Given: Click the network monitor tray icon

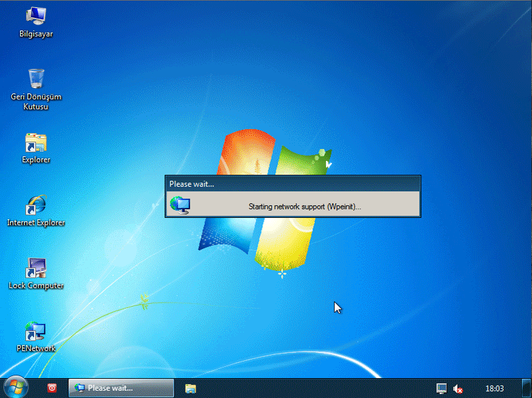Looking at the screenshot, I should click(441, 388).
